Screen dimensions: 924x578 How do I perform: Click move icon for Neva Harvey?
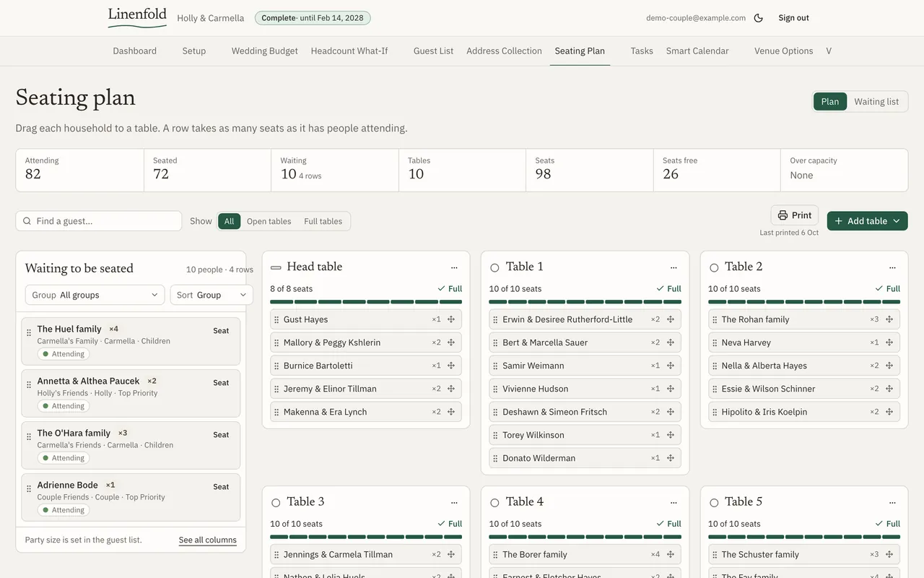click(889, 342)
